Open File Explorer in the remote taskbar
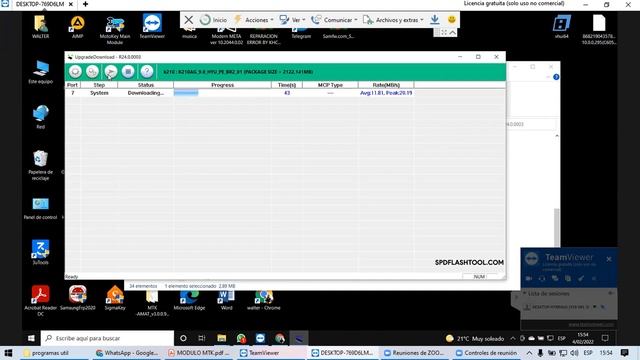The width and height of the screenshot is (640, 360). coord(222,338)
